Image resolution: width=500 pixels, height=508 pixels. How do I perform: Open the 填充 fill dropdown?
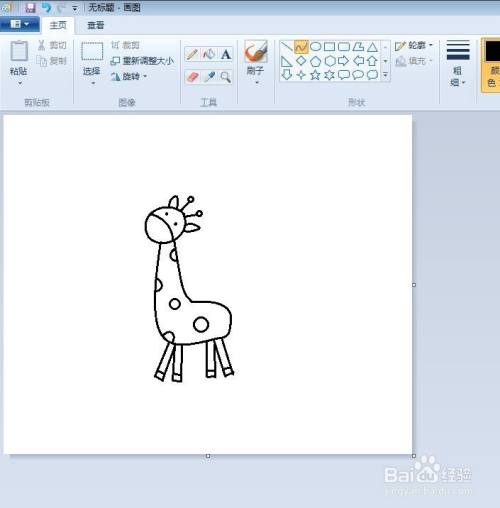coord(414,61)
